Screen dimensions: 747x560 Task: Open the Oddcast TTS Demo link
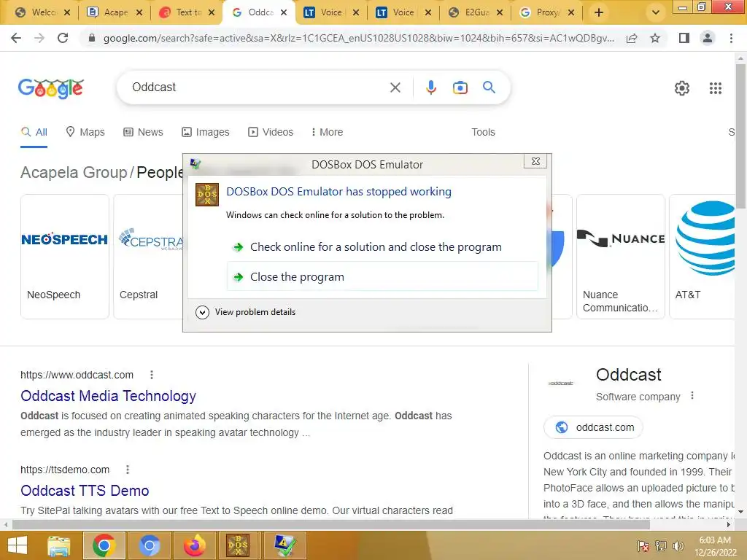pyautogui.click(x=85, y=491)
